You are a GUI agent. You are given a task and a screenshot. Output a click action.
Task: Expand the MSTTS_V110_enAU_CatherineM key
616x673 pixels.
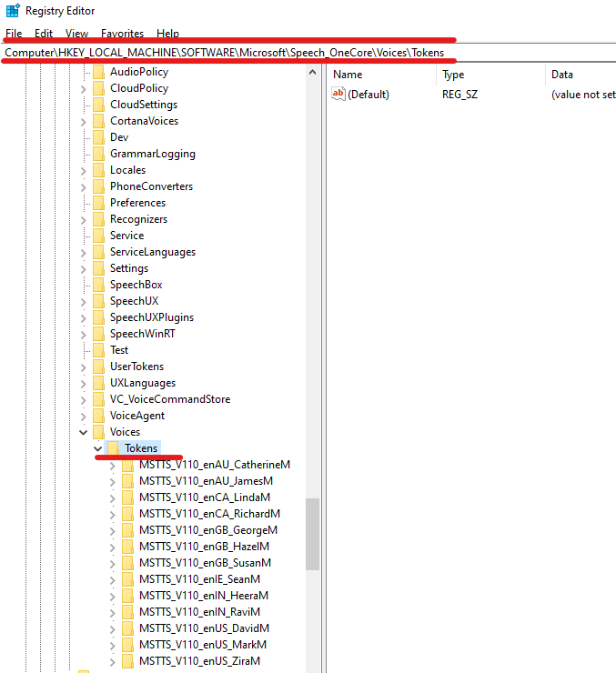tap(113, 466)
